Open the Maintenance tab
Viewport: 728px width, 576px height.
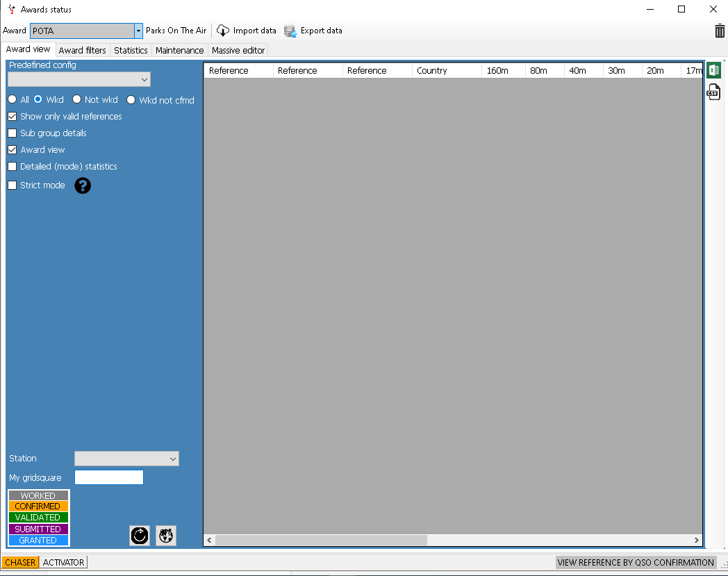click(x=179, y=50)
